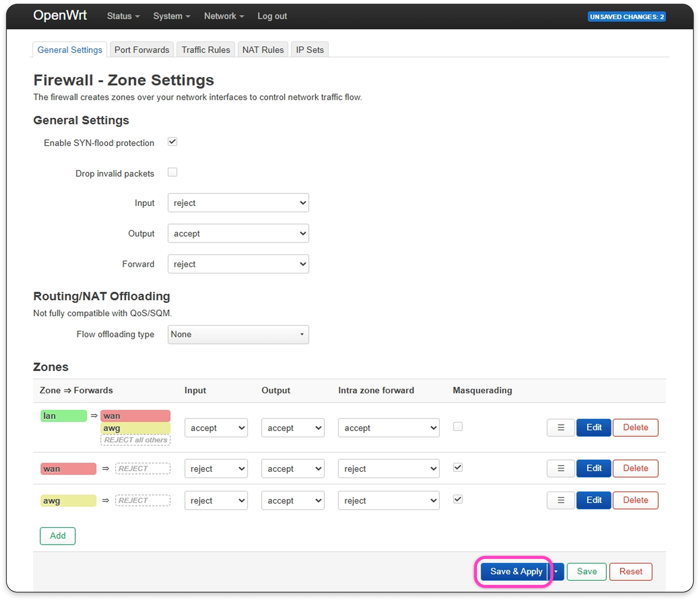Expand the Flow offloading type dropdown
This screenshot has width=700, height=601.
(238, 334)
